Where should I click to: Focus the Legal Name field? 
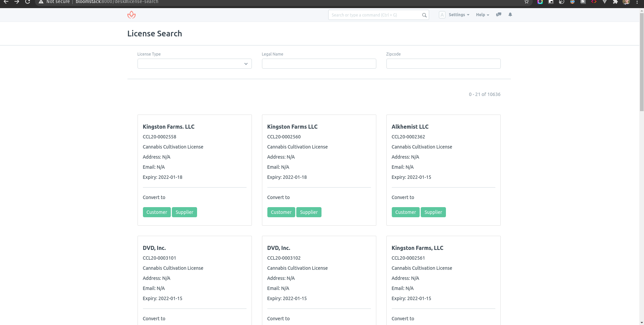pos(319,64)
